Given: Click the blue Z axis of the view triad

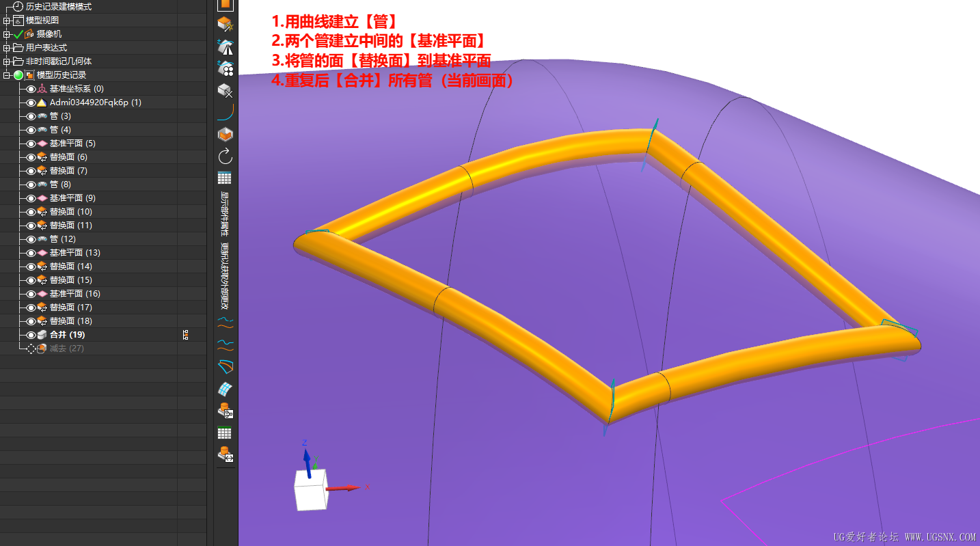Looking at the screenshot, I should click(x=308, y=462).
